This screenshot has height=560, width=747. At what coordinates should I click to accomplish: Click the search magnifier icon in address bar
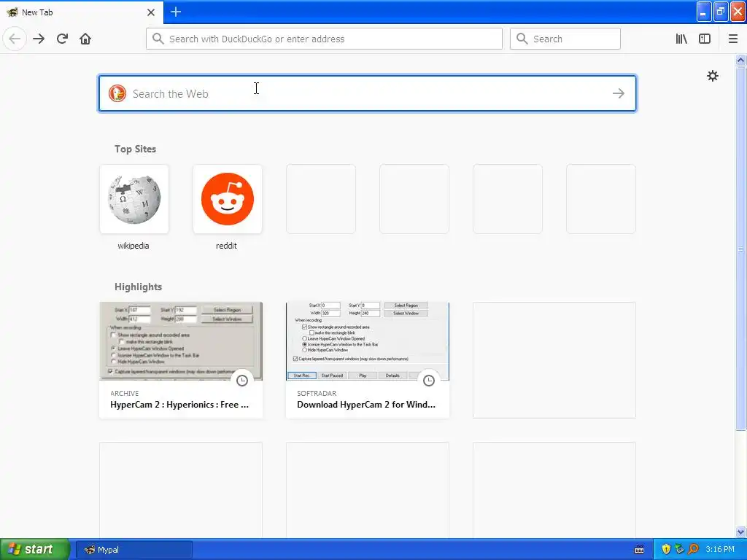pos(158,39)
